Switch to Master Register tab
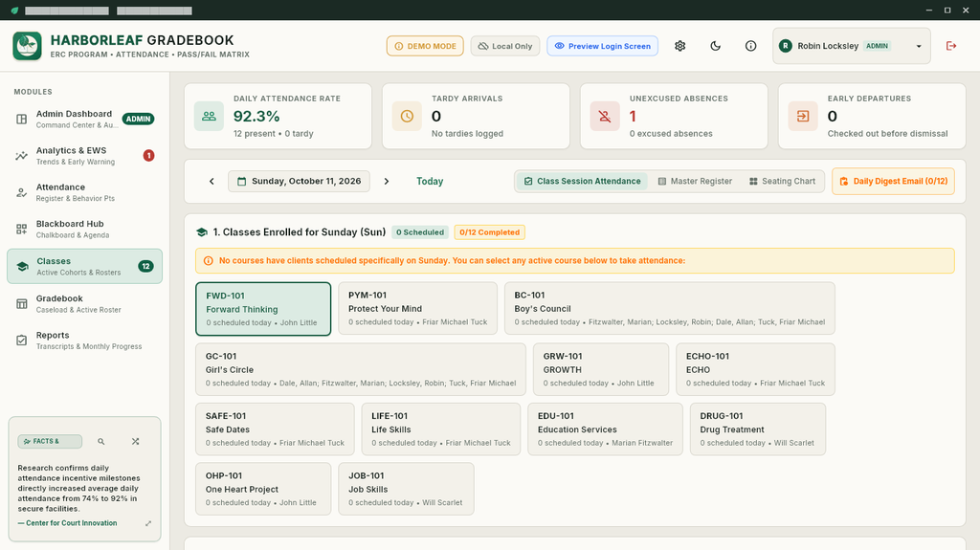 point(695,181)
